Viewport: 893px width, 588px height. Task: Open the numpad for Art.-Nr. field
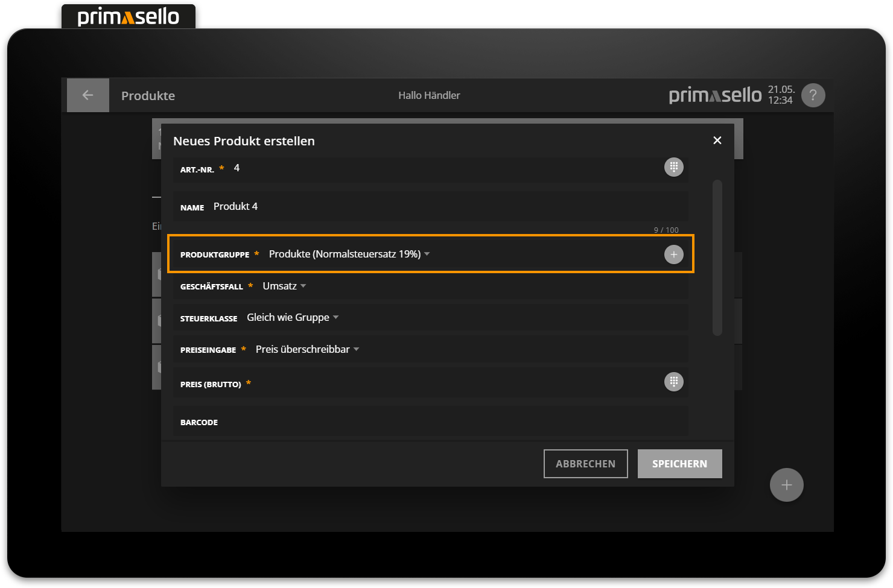pyautogui.click(x=673, y=167)
